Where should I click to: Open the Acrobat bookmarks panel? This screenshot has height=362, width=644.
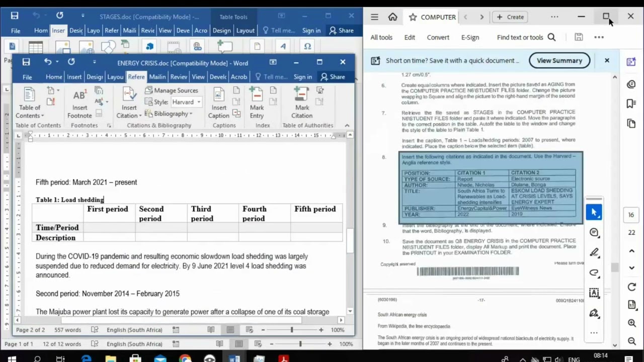pos(631,104)
